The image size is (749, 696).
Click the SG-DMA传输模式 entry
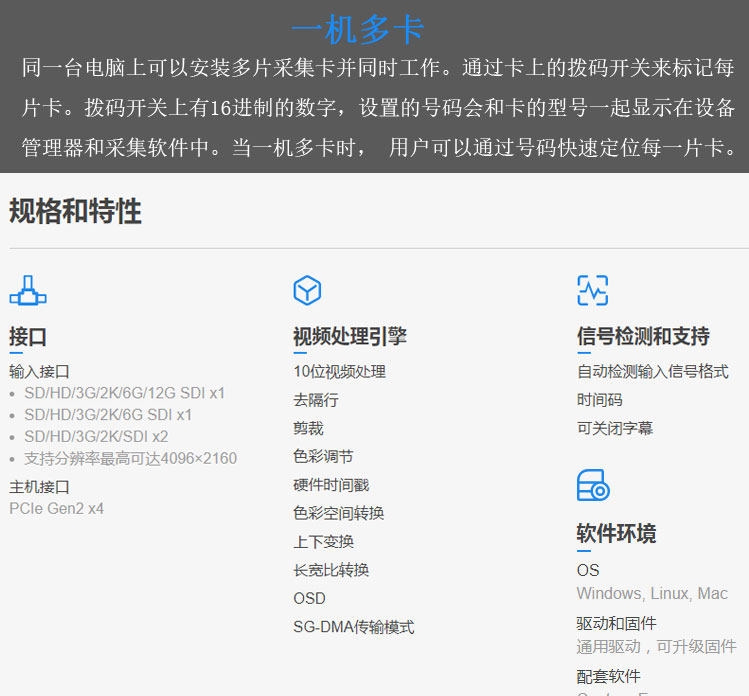(x=353, y=627)
